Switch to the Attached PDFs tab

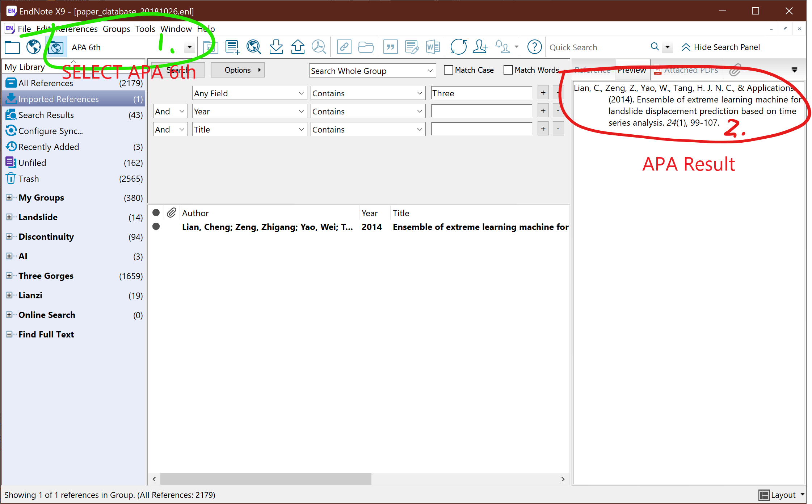click(687, 70)
